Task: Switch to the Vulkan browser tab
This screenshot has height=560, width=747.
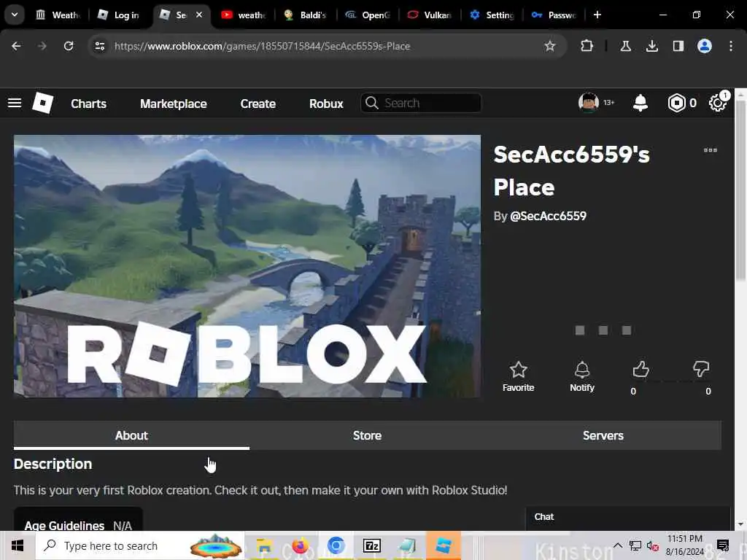Action: coord(429,15)
